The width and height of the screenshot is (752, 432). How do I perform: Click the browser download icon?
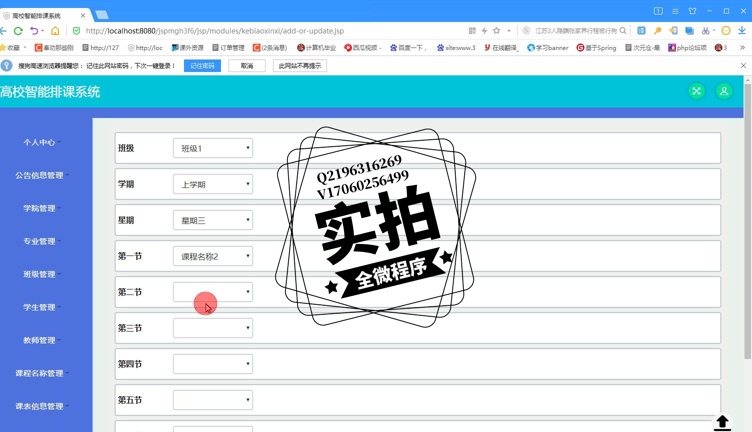pos(742,31)
